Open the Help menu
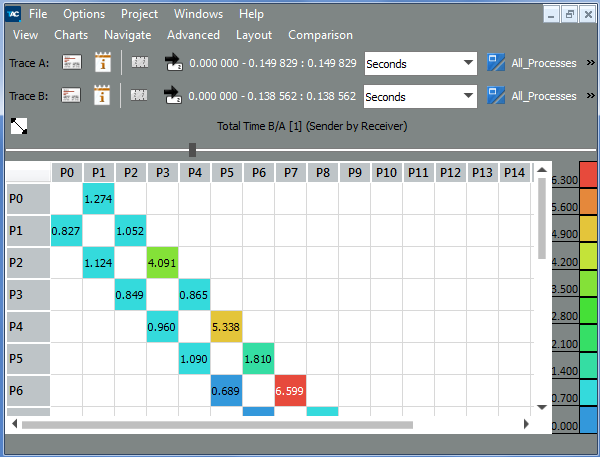 tap(251, 14)
